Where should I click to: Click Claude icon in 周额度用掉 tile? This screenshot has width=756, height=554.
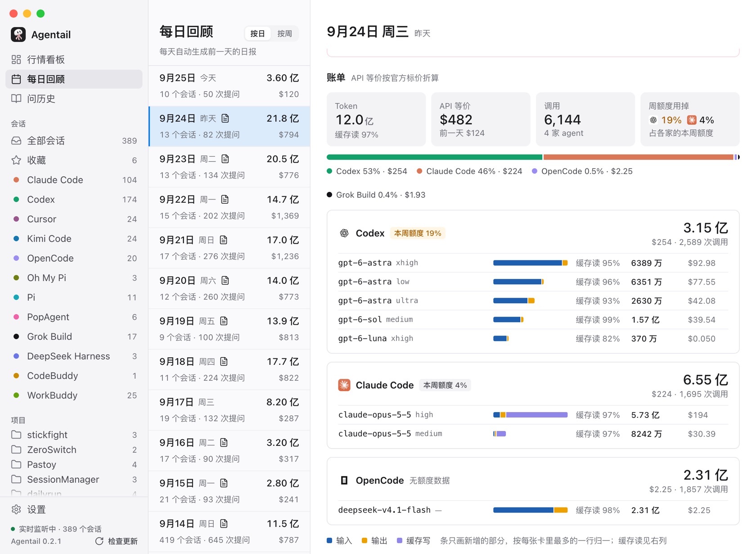tap(692, 120)
